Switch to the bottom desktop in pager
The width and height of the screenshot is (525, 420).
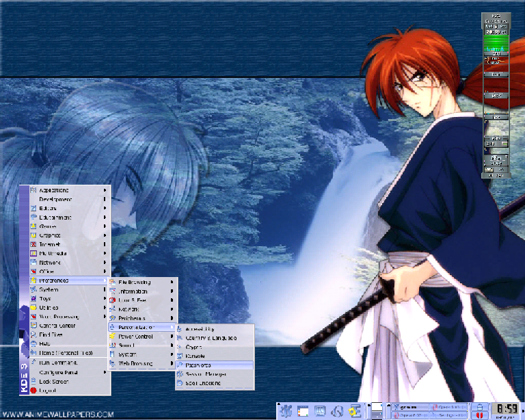(x=377, y=415)
